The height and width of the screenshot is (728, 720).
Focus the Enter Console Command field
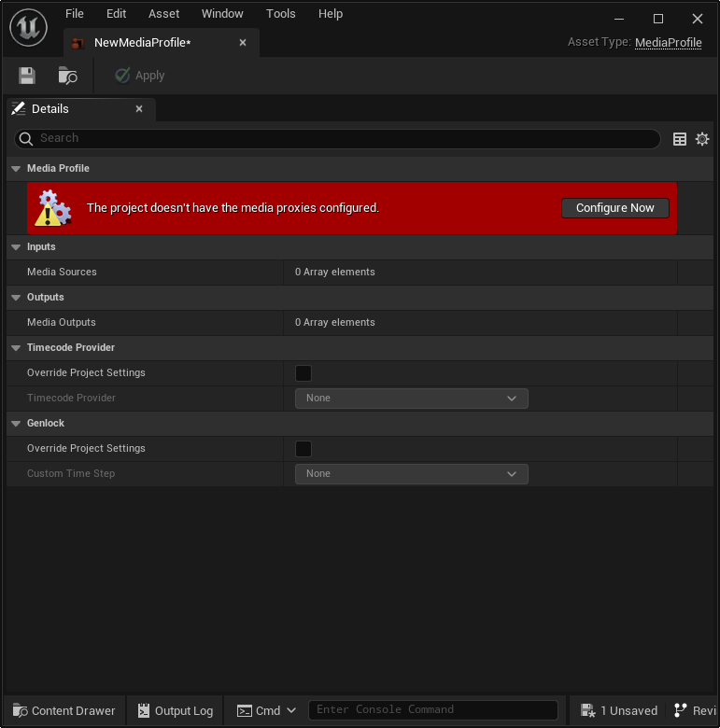(x=433, y=710)
